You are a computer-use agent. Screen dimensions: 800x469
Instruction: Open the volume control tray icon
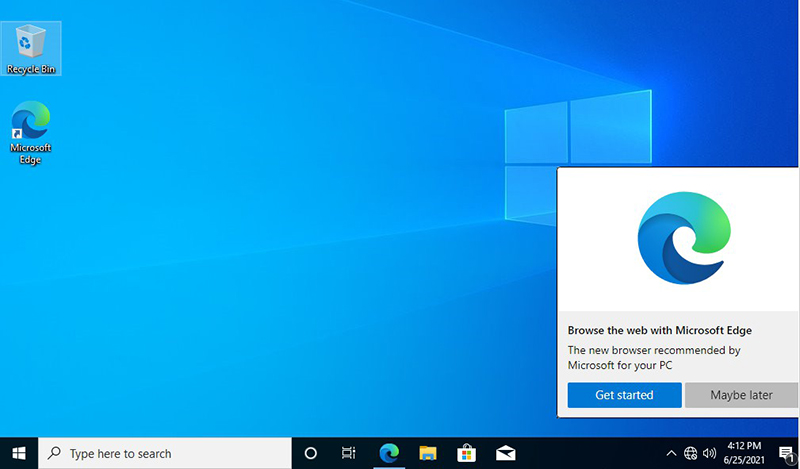709,453
